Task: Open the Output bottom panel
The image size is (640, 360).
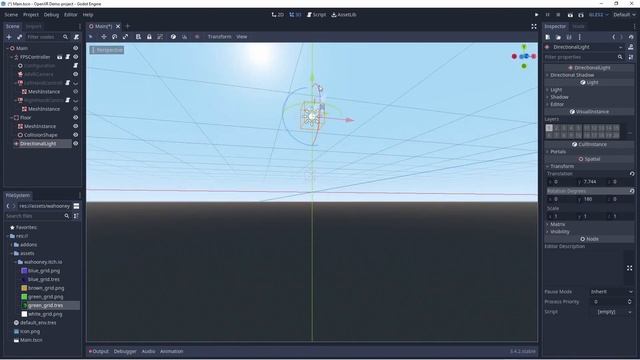Action: click(x=99, y=351)
